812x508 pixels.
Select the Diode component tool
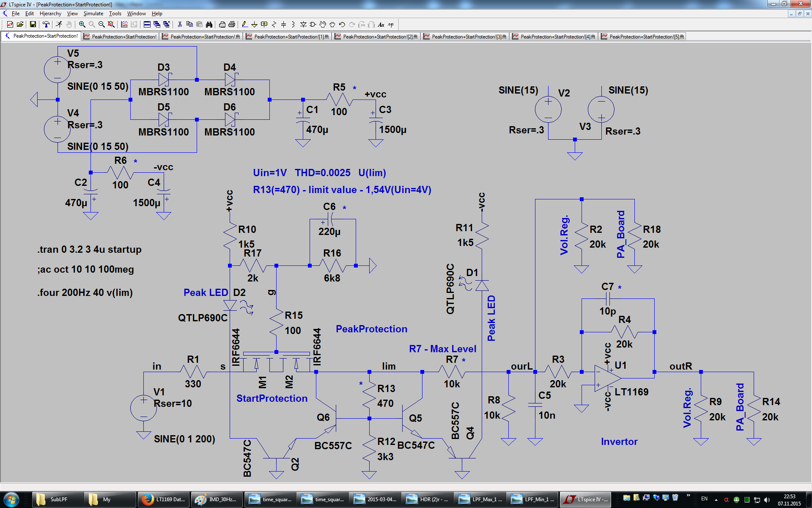coord(303,25)
